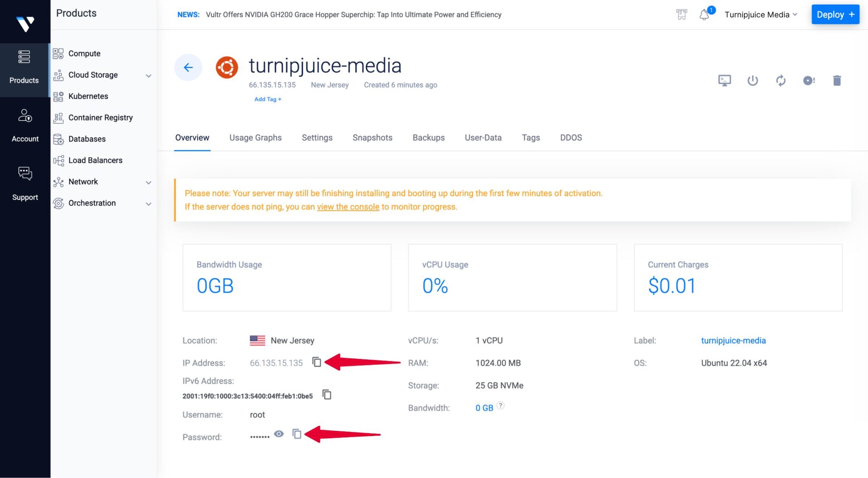Select the server reinstall icon
This screenshot has width=868, height=478.
coord(781,80)
